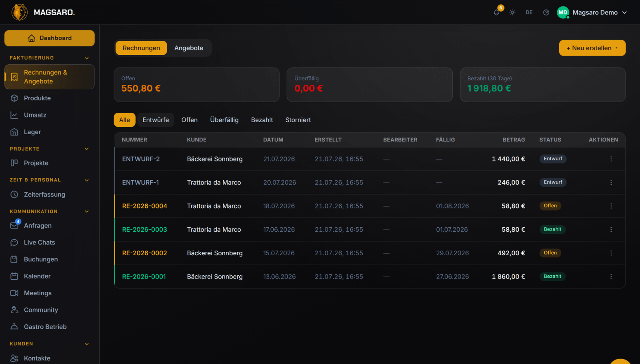Screen dimensions: 640x364
Task: Show Alle invoices filter
Action: click(124, 120)
